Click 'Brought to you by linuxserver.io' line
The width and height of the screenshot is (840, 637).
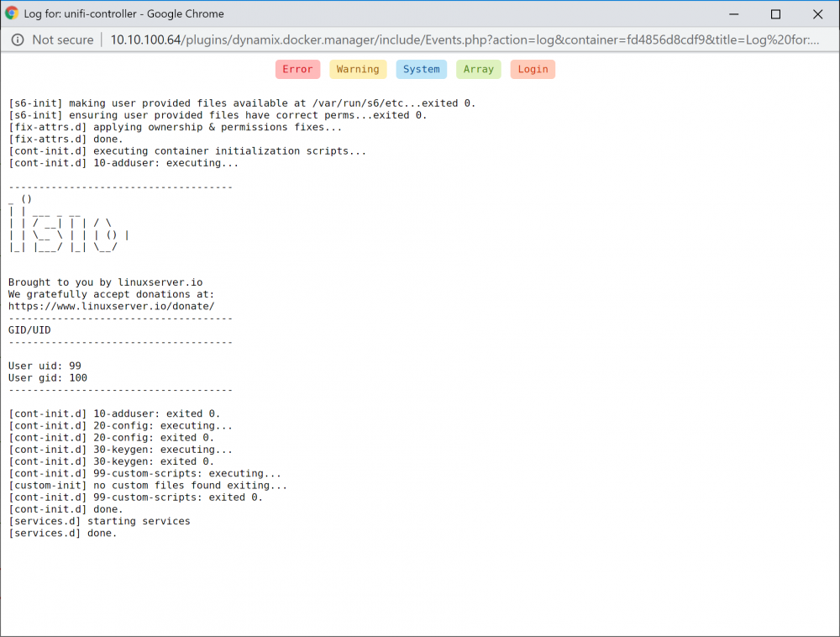106,282
